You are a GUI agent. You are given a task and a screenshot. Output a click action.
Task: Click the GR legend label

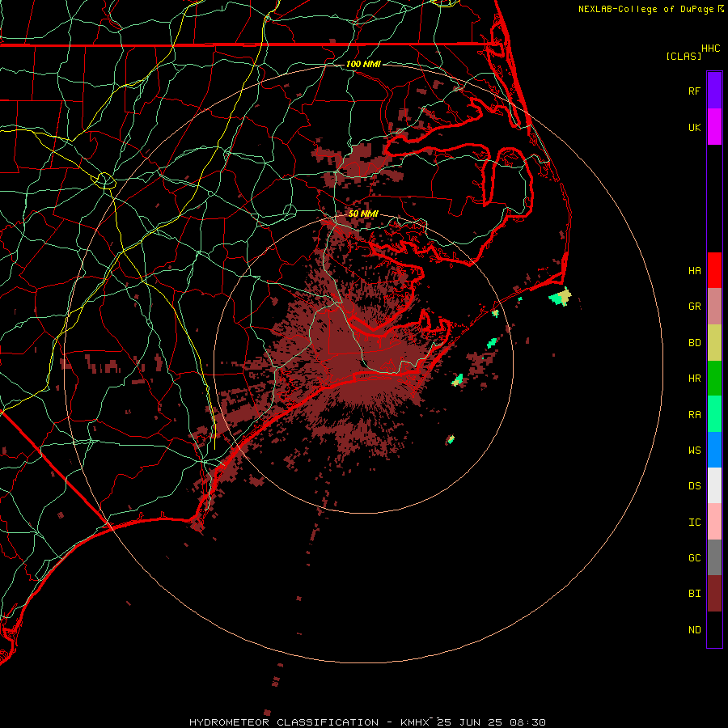pyautogui.click(x=694, y=307)
